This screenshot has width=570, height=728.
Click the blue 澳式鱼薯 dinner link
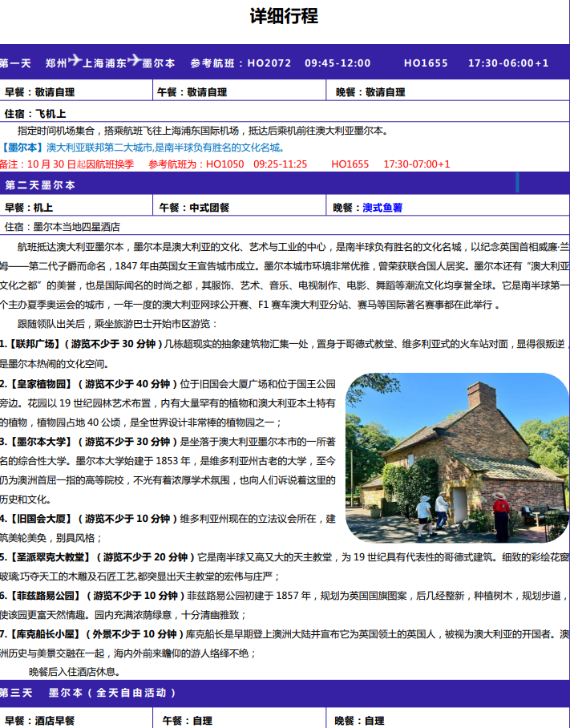pos(382,208)
